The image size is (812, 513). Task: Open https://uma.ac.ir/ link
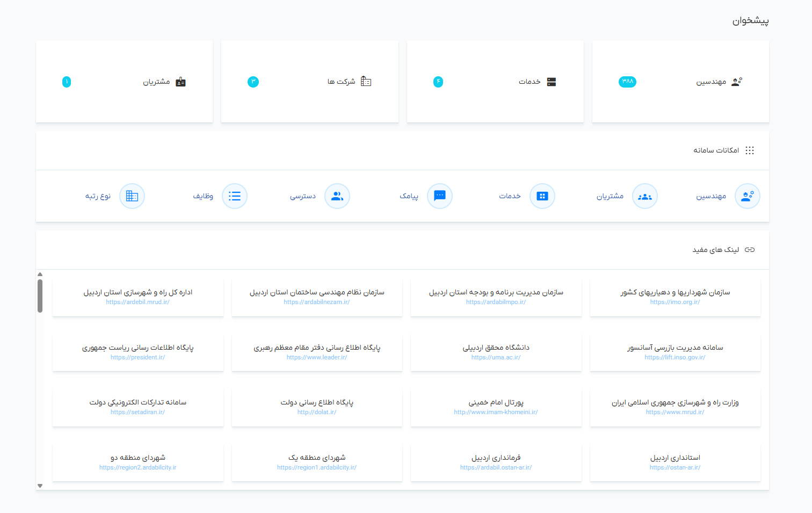(x=496, y=357)
